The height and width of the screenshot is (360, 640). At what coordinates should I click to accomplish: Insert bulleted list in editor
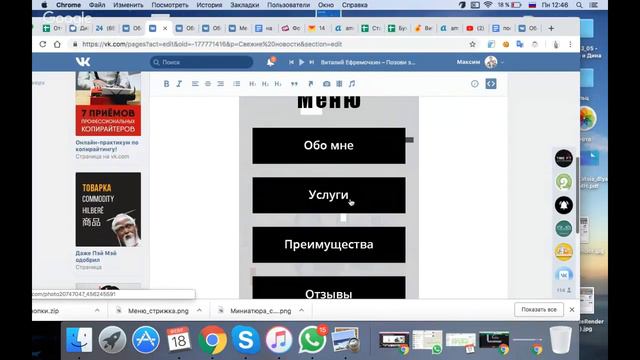237,84
